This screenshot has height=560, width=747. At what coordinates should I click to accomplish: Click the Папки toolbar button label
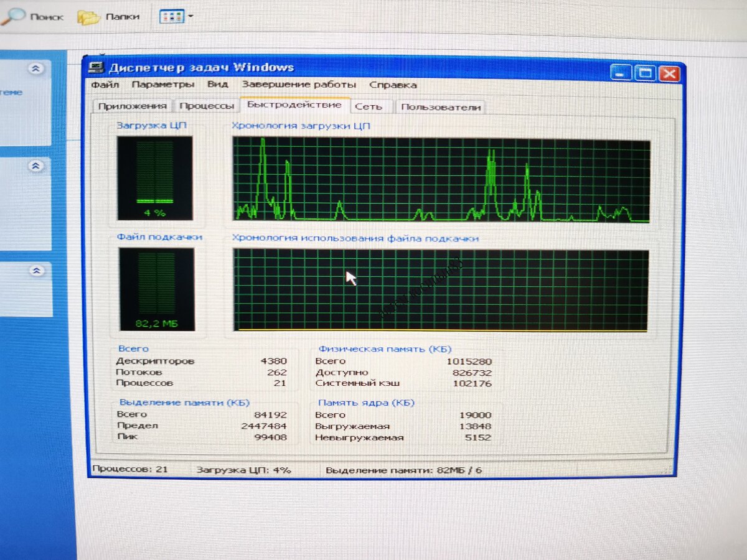pyautogui.click(x=123, y=17)
